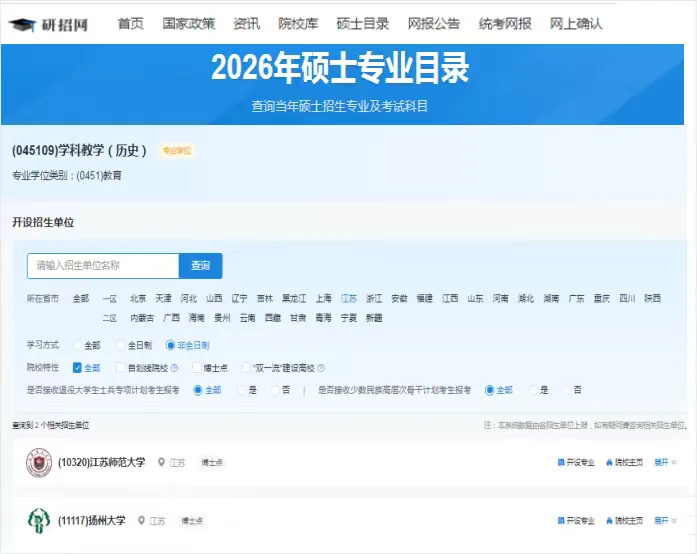The image size is (697, 554).
Task: Click the 专业学位 badge
Action: click(x=176, y=151)
